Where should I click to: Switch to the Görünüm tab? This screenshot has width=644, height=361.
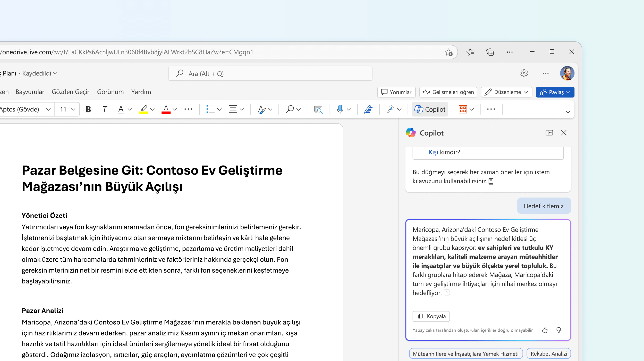(110, 92)
